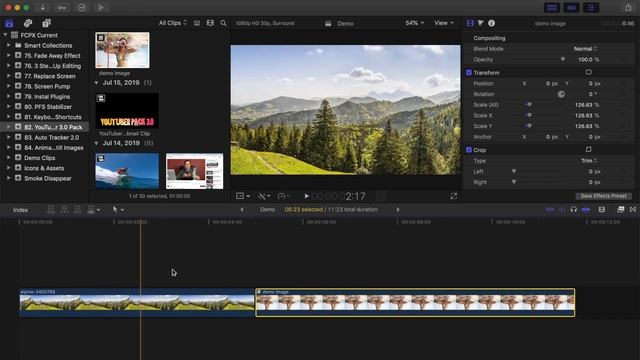640x360 pixels.
Task: Open the Photos and Audio sidebar
Action: tap(28, 23)
